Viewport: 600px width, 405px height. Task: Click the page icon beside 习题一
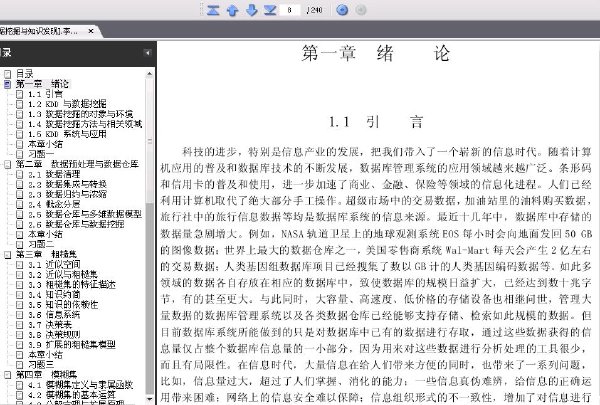(x=20, y=154)
